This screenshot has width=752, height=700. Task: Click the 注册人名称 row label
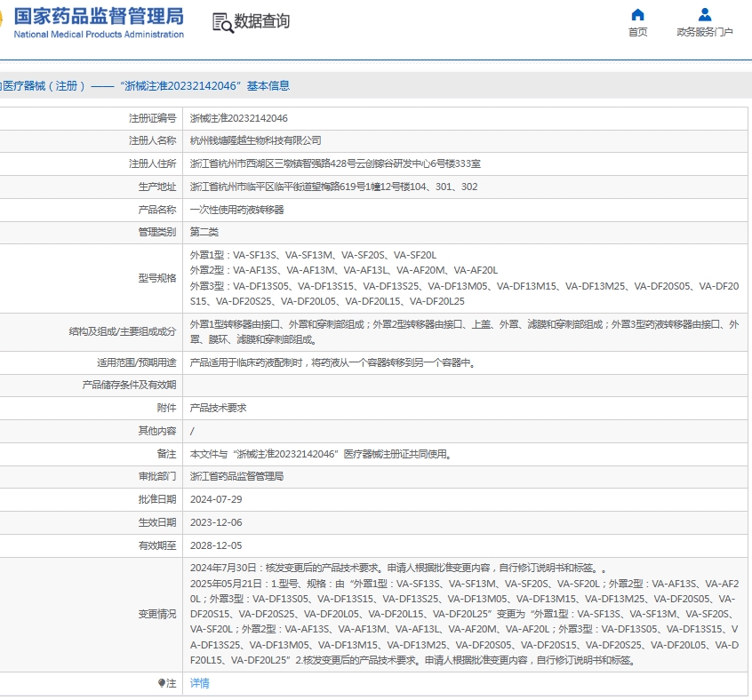[x=153, y=141]
